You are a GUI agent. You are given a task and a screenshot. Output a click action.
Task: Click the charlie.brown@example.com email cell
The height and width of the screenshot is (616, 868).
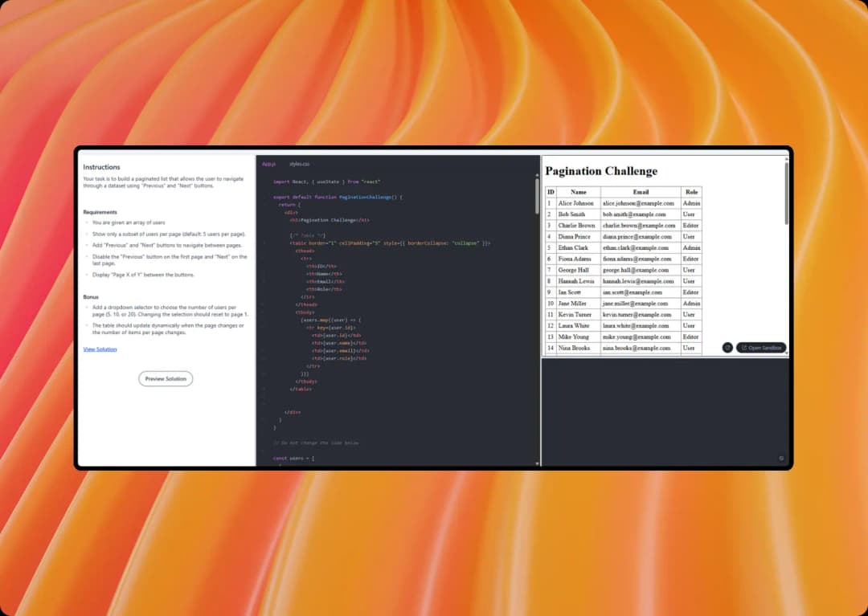pyautogui.click(x=639, y=226)
